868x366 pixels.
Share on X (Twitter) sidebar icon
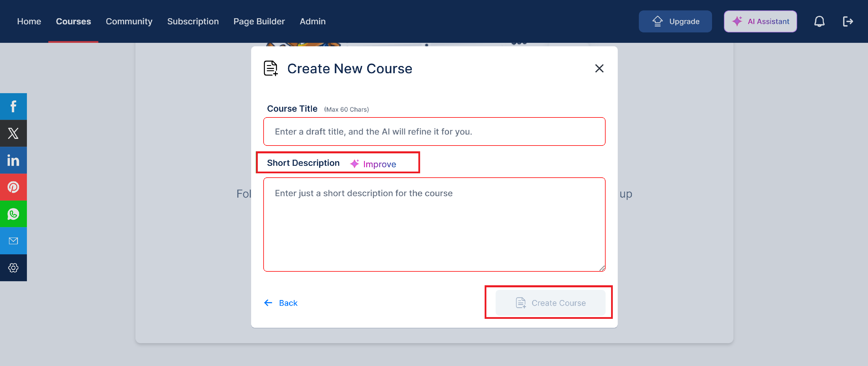point(13,133)
